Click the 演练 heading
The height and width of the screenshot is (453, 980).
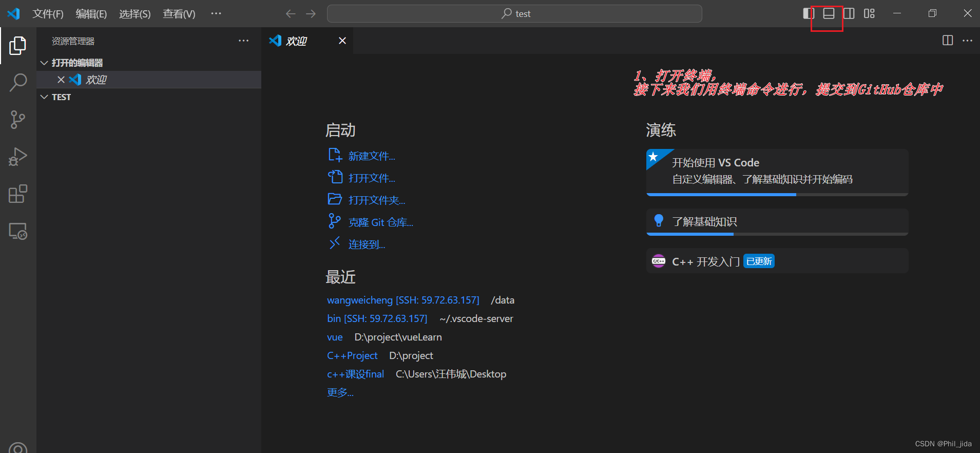[661, 130]
